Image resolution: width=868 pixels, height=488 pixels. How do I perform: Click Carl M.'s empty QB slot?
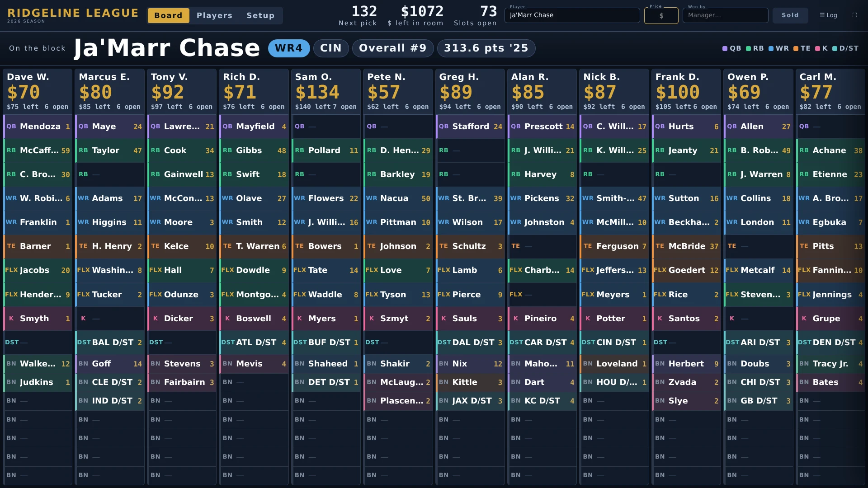coord(830,127)
